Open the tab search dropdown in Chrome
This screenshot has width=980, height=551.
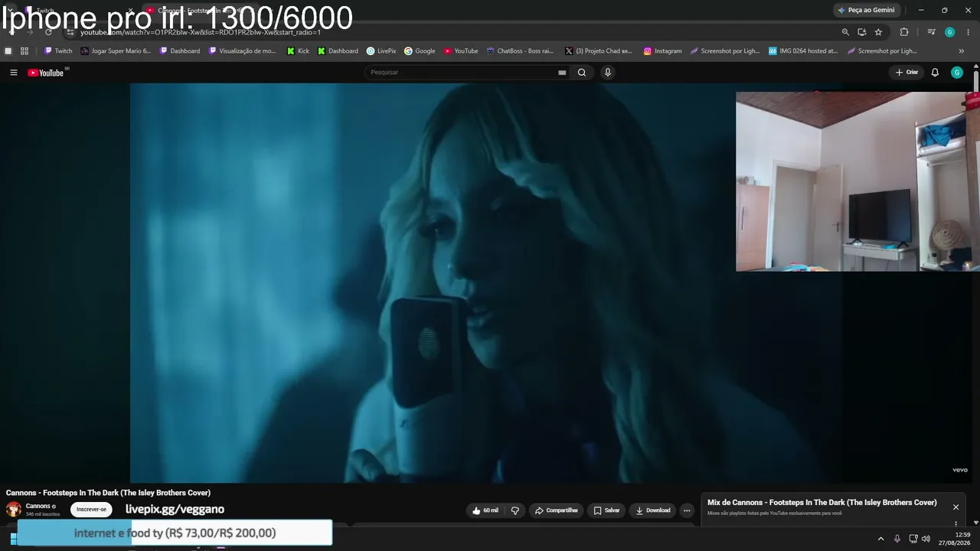tap(10, 10)
